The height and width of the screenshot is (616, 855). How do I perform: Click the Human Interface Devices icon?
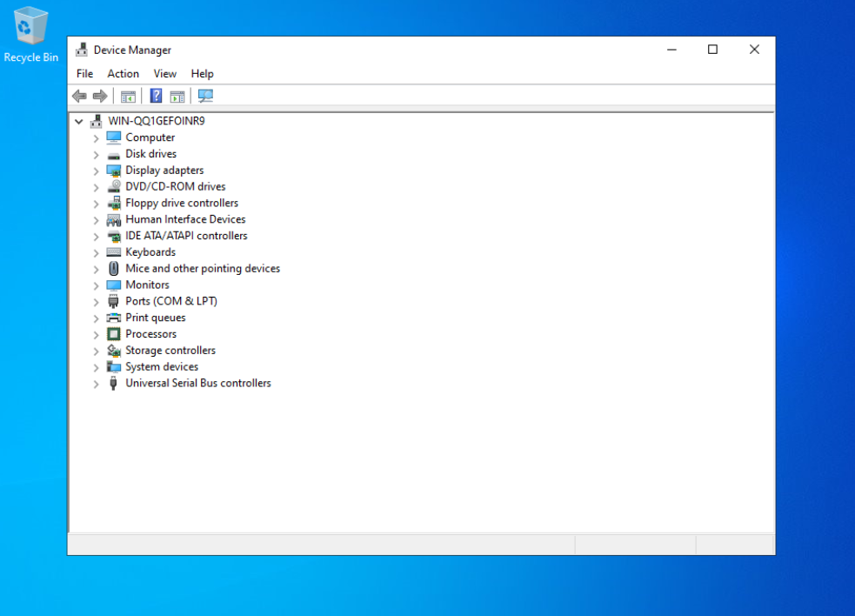coord(113,219)
